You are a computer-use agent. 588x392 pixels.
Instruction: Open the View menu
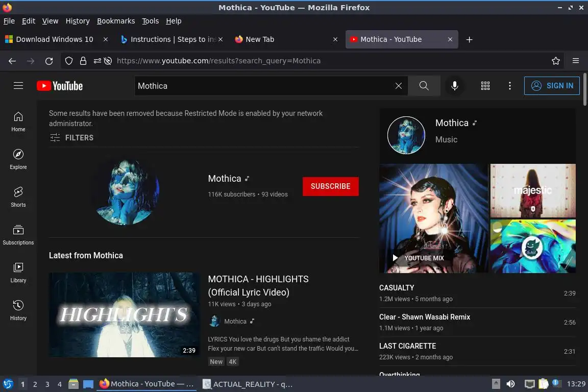point(50,21)
